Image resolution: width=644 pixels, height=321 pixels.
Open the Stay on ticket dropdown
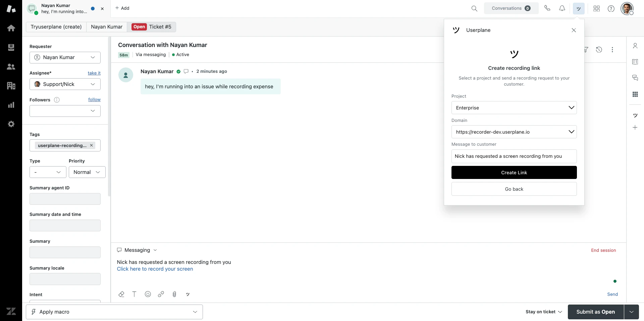[544, 312]
